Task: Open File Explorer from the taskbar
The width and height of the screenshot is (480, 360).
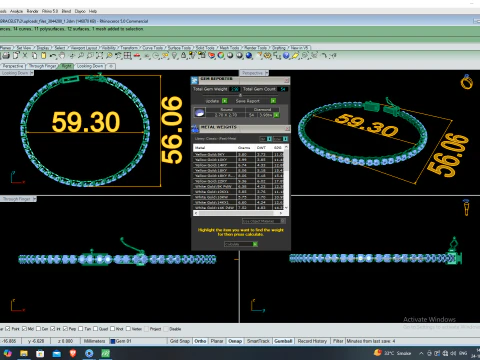Action: [24, 353]
